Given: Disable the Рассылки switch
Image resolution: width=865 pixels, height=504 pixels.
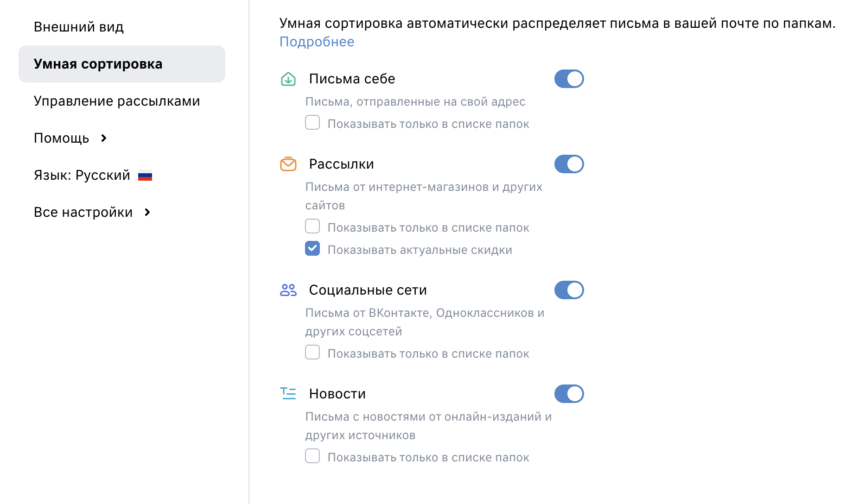Looking at the screenshot, I should coord(569,164).
